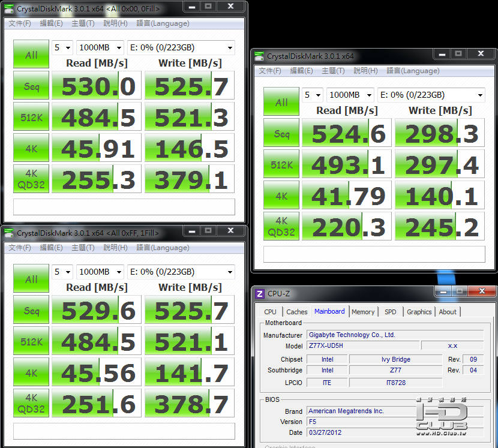
Task: Click IT8728 LPCIO value in CPU-Z
Action: point(396,383)
